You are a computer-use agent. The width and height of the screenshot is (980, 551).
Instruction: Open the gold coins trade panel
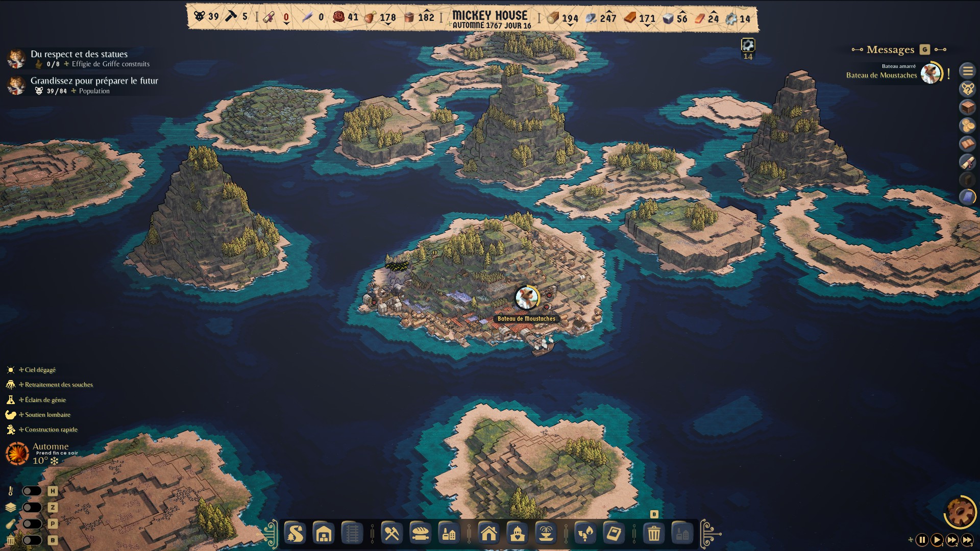coord(967,126)
